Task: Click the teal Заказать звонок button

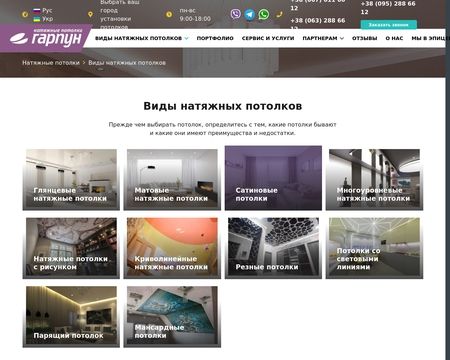Action: [x=388, y=25]
